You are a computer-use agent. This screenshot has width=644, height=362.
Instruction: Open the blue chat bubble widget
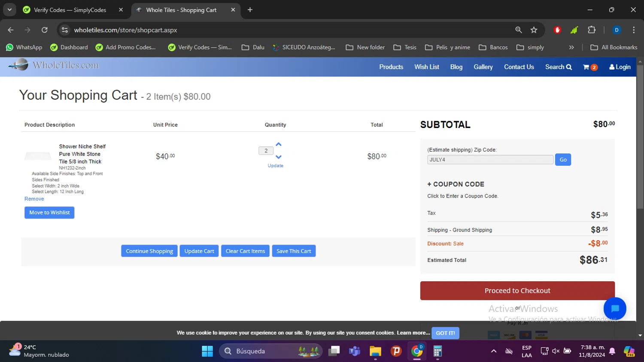615,308
